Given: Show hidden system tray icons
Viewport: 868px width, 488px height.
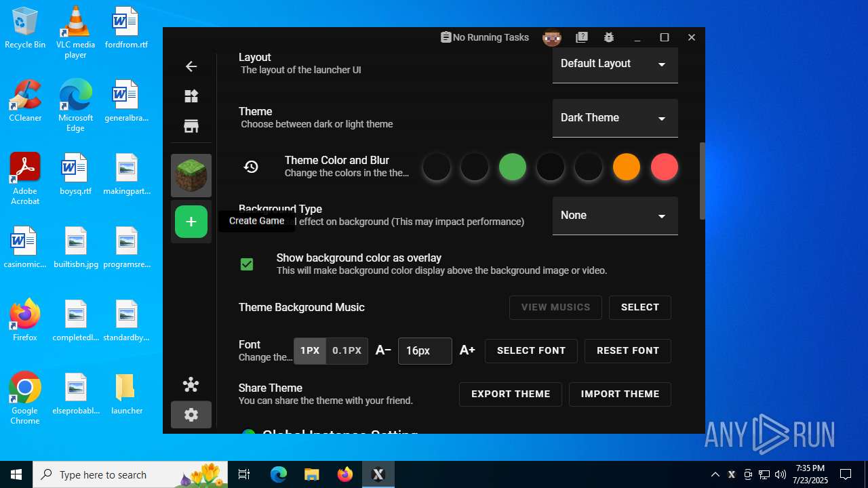Looking at the screenshot, I should [715, 474].
